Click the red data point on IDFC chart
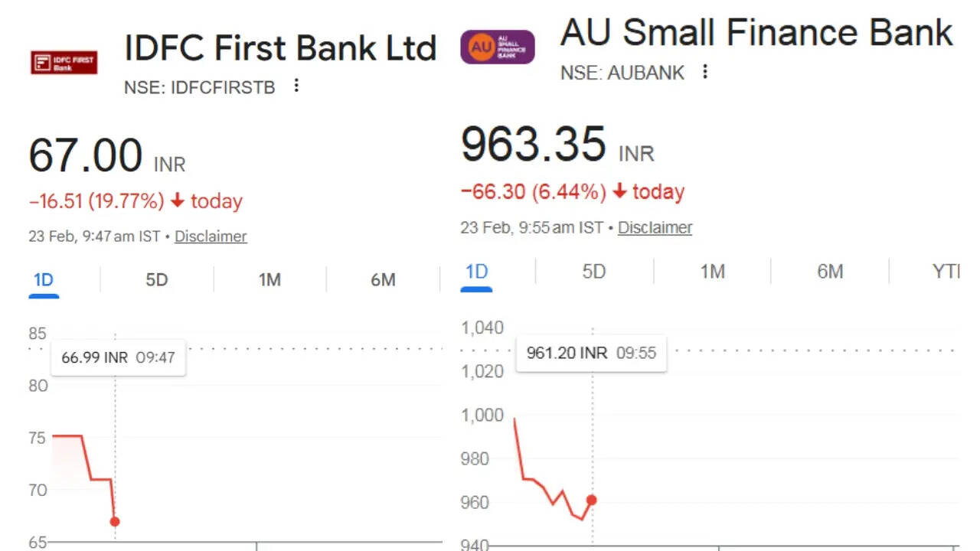 pos(115,522)
